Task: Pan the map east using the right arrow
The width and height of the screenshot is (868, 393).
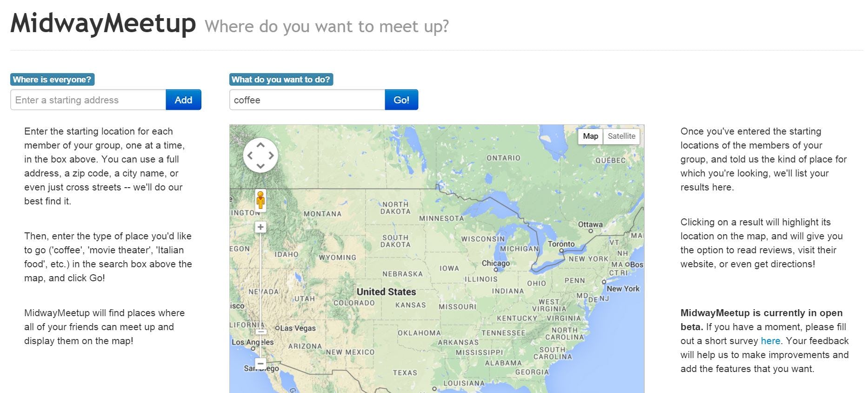Action: [271, 155]
